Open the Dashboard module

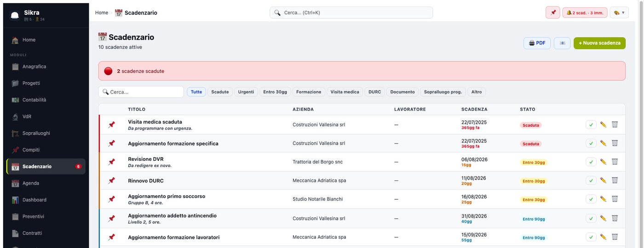click(x=46, y=200)
